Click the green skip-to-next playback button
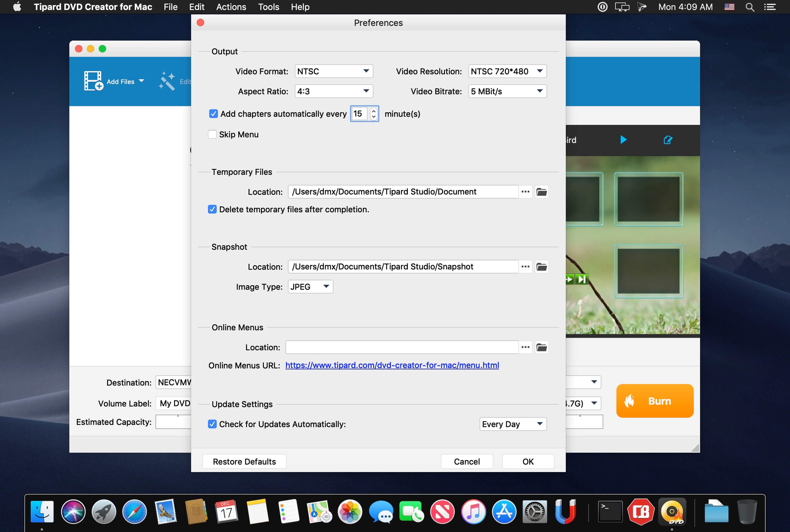Image resolution: width=790 pixels, height=532 pixels. click(582, 279)
